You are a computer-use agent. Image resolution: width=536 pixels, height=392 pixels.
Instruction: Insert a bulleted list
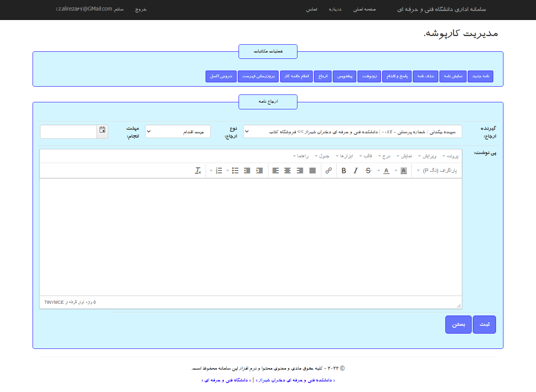(x=235, y=171)
